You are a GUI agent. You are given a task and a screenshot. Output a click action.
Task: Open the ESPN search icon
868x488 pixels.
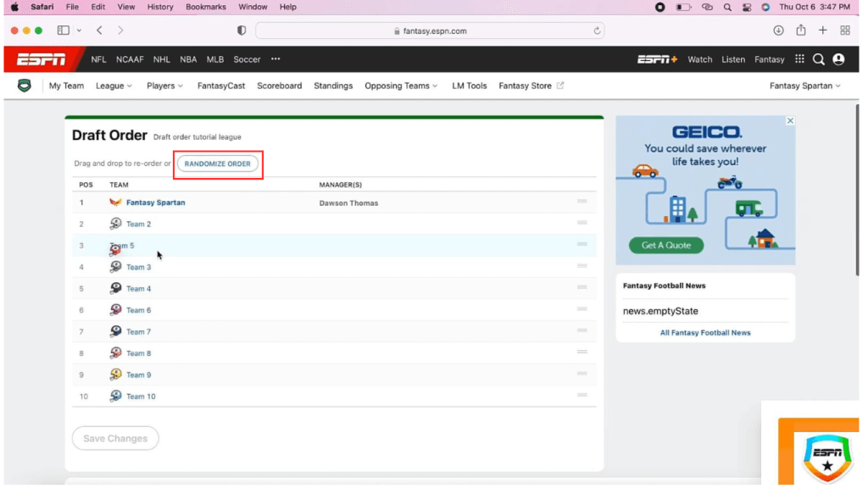tap(819, 59)
